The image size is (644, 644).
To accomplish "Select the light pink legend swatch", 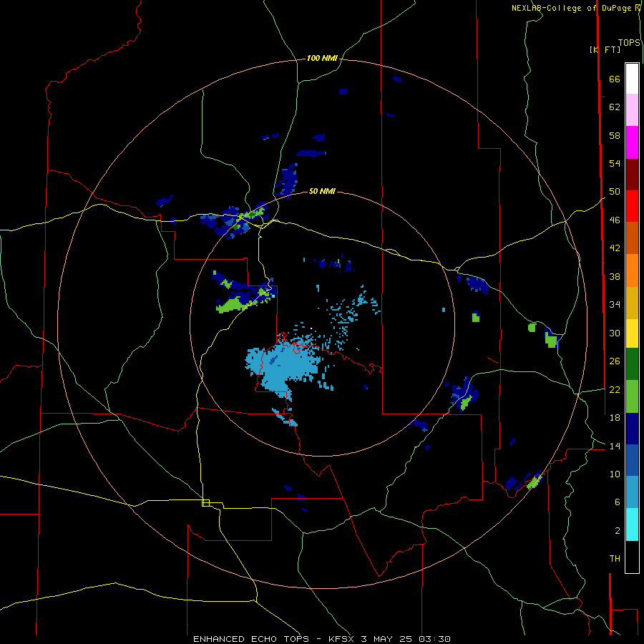I will pyautogui.click(x=632, y=109).
